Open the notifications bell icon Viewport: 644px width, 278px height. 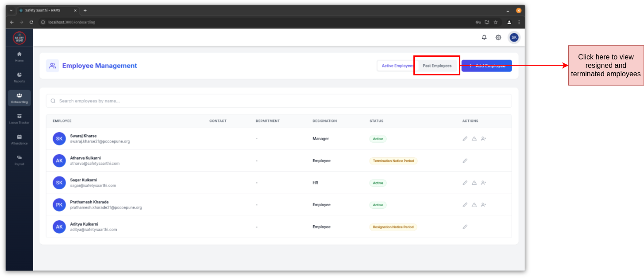click(484, 38)
